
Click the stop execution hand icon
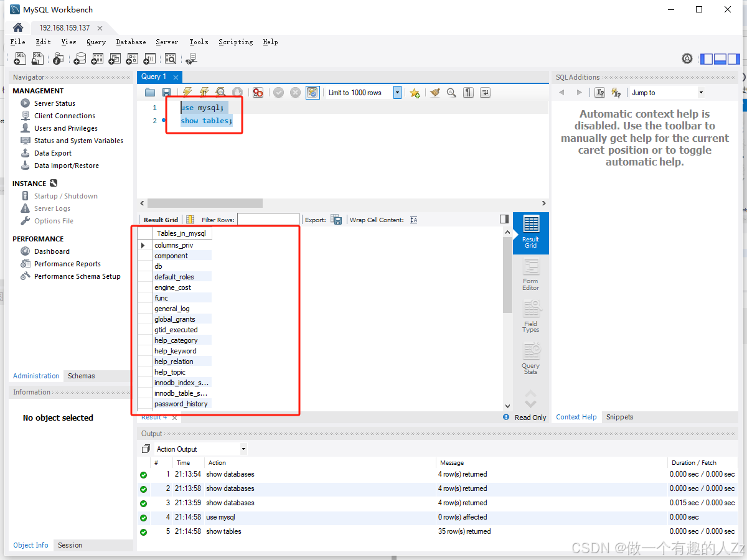[x=237, y=93]
